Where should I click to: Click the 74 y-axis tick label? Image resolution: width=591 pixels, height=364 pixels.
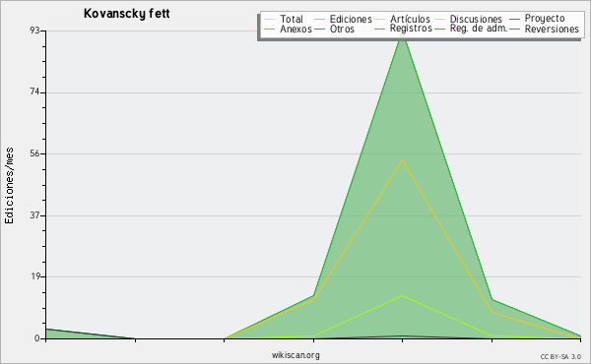pos(35,92)
